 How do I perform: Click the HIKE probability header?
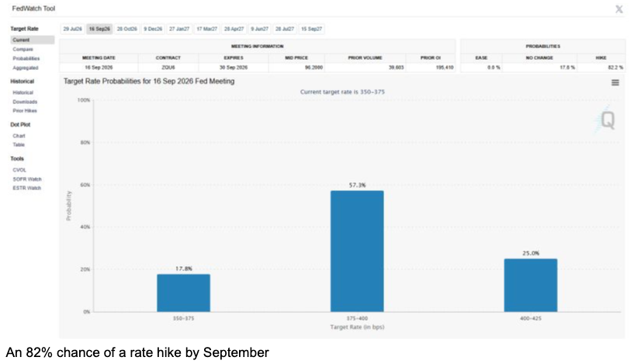601,57
